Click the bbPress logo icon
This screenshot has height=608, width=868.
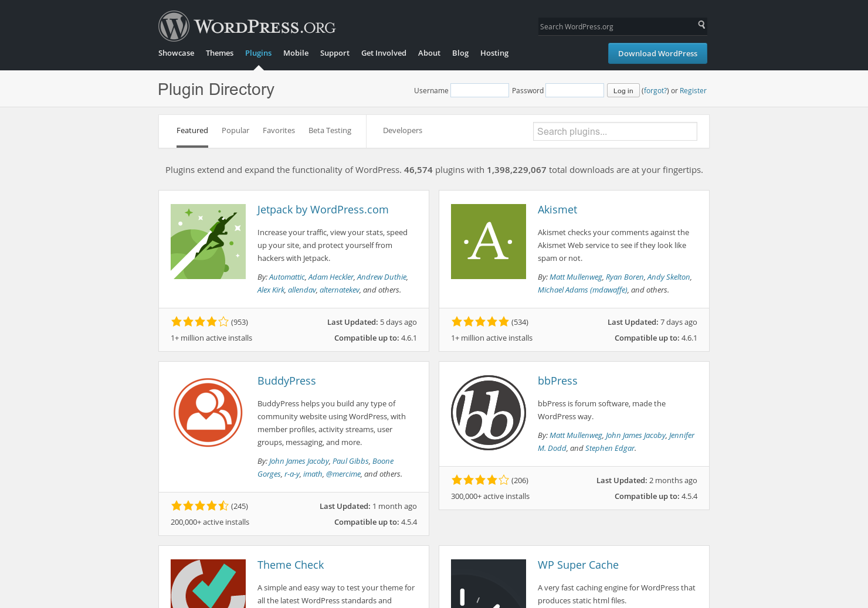tap(489, 412)
